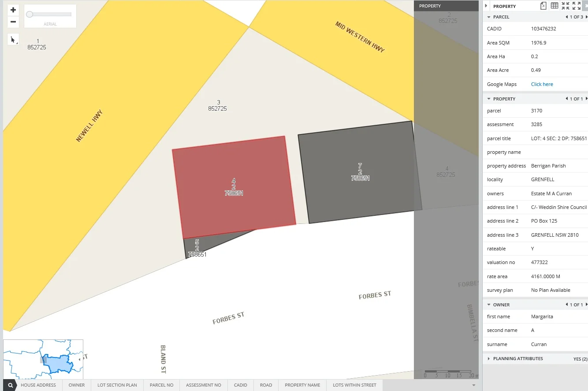This screenshot has height=391, width=588.
Task: Collapse the OWNER section
Action: coord(489,305)
